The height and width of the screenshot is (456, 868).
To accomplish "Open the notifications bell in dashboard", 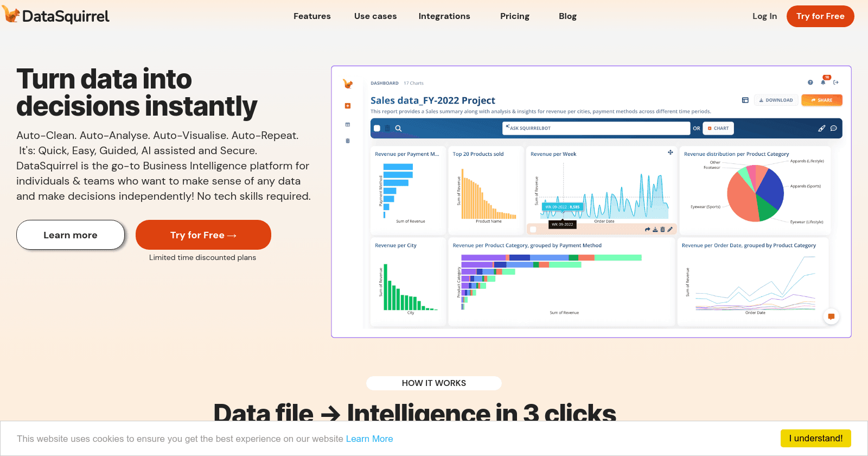I will [824, 82].
